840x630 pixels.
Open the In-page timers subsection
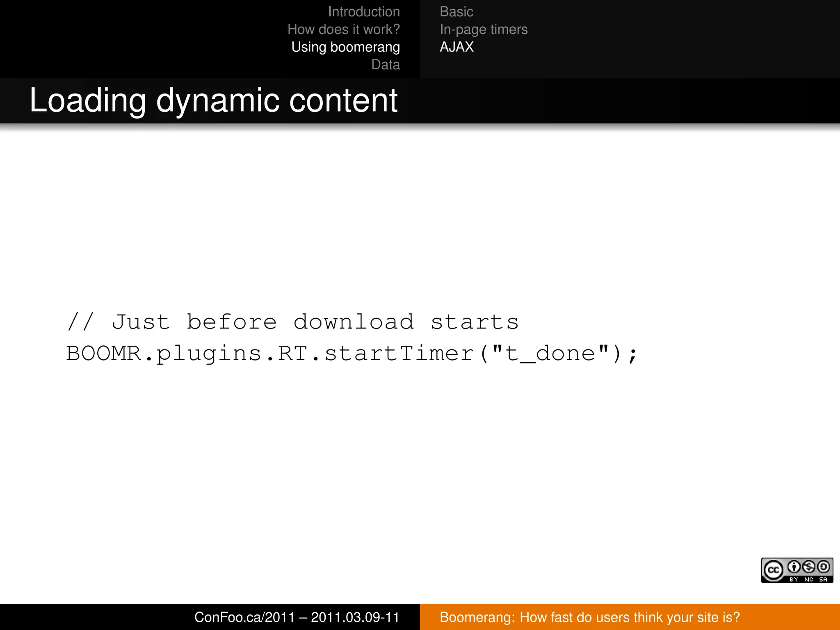(484, 30)
